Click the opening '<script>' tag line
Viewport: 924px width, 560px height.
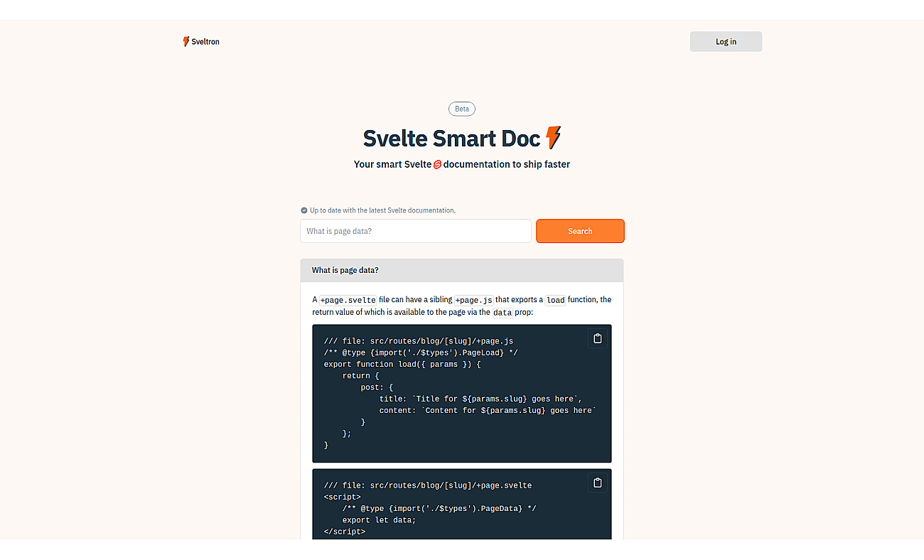click(343, 497)
